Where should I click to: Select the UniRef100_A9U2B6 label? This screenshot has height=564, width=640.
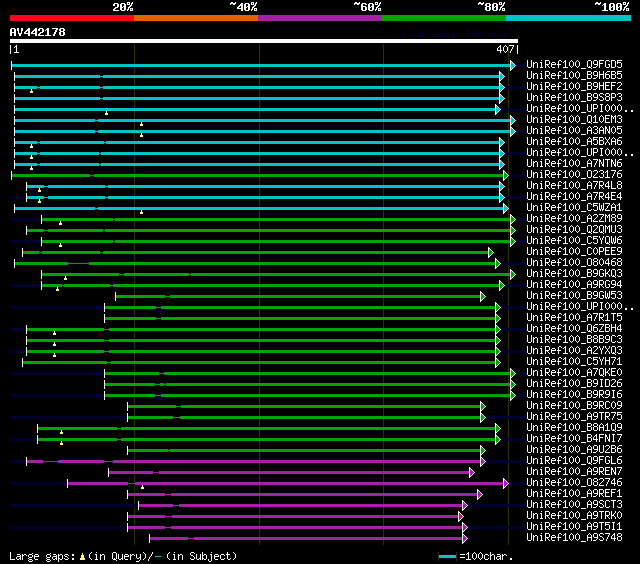[574, 450]
